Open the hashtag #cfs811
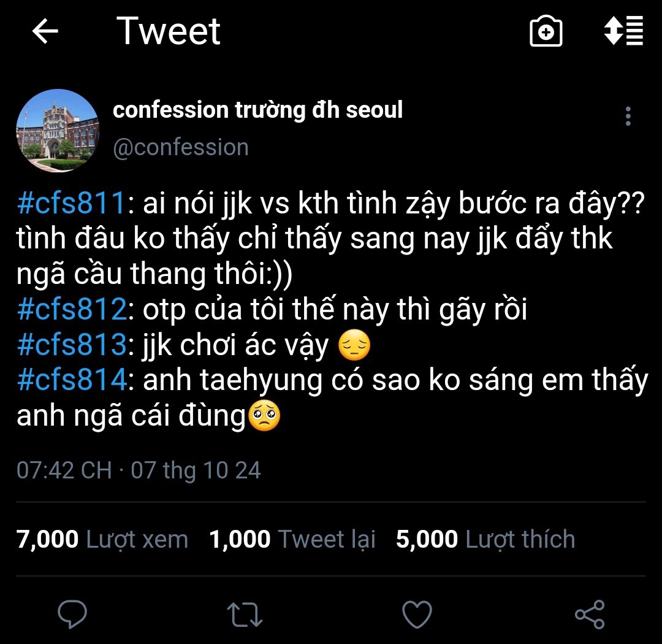662x644 pixels. tap(71, 204)
